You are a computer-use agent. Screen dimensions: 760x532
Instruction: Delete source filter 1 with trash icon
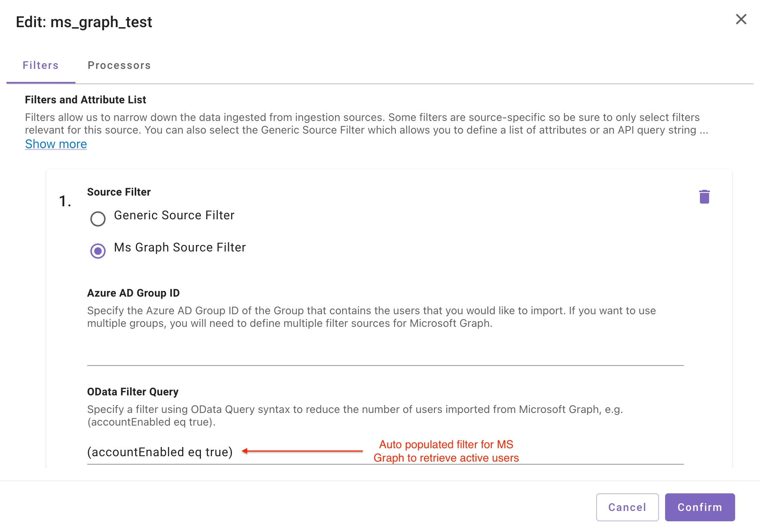pos(704,197)
